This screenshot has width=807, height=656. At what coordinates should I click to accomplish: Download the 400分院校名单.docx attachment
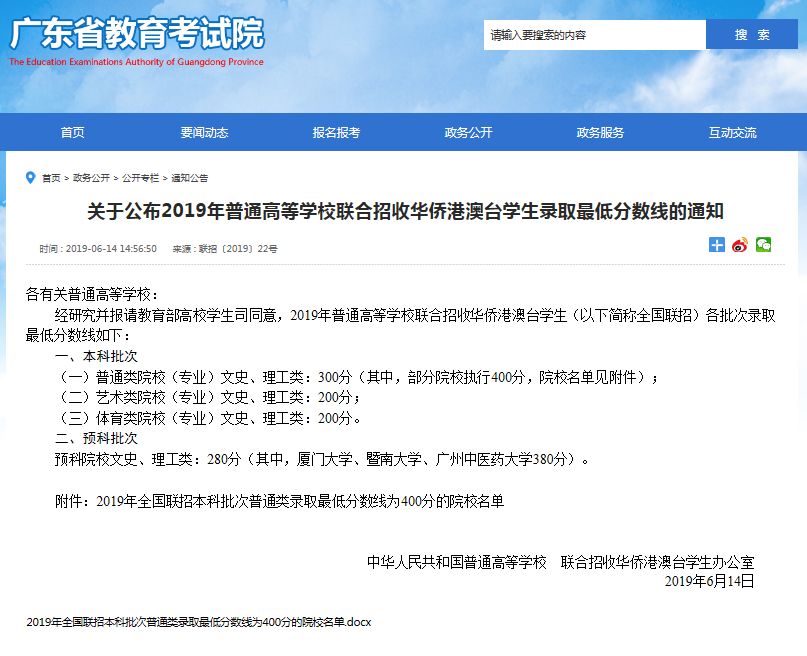click(x=199, y=622)
